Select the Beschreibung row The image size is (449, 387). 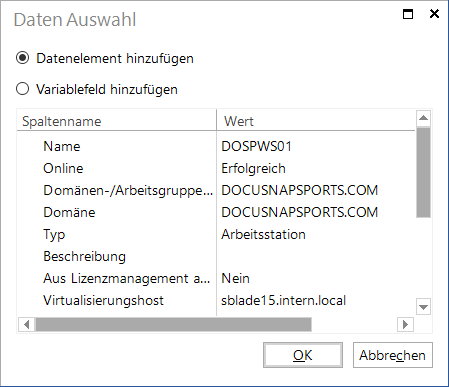(x=216, y=256)
